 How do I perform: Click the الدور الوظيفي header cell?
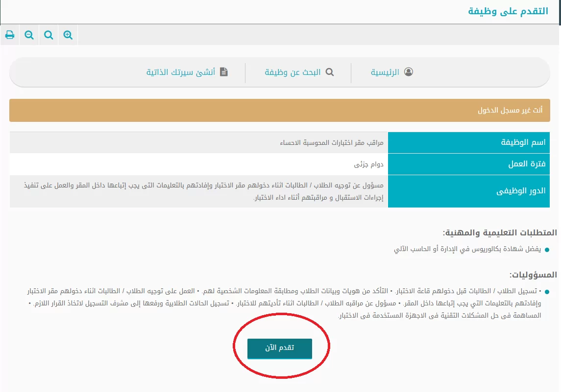(x=469, y=191)
